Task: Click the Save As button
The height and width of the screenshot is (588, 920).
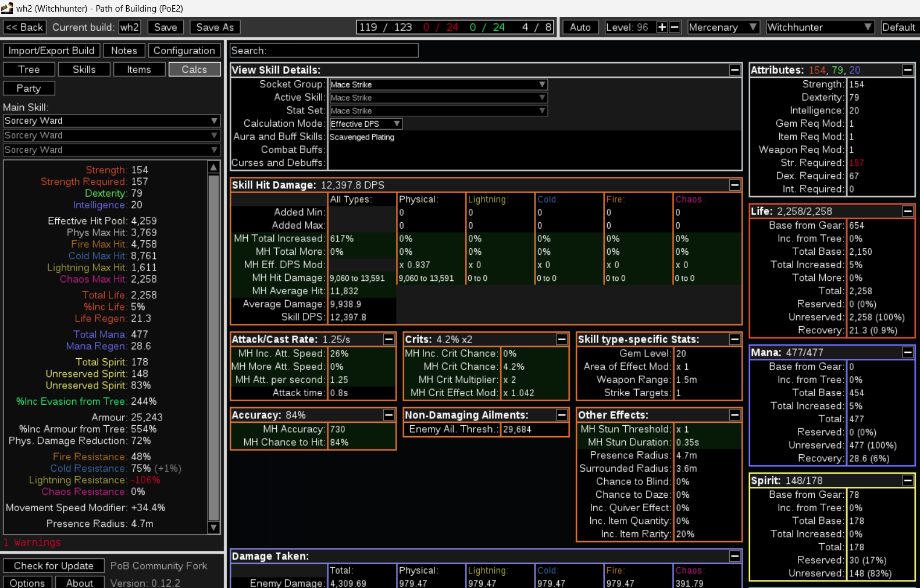Action: pyautogui.click(x=215, y=27)
